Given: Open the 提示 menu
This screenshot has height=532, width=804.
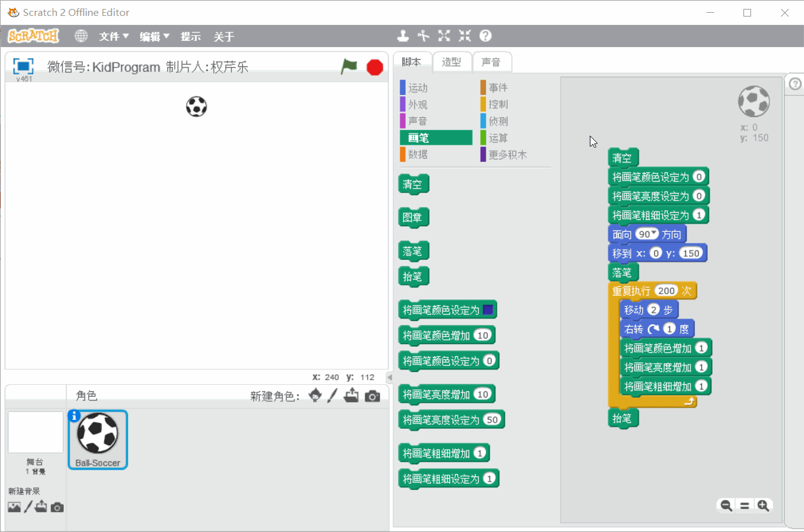Looking at the screenshot, I should pos(191,36).
